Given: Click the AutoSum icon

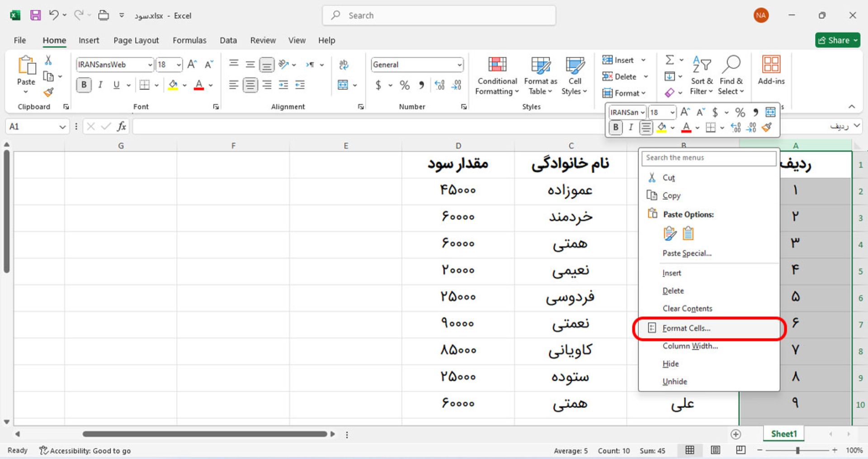Looking at the screenshot, I should 670,59.
